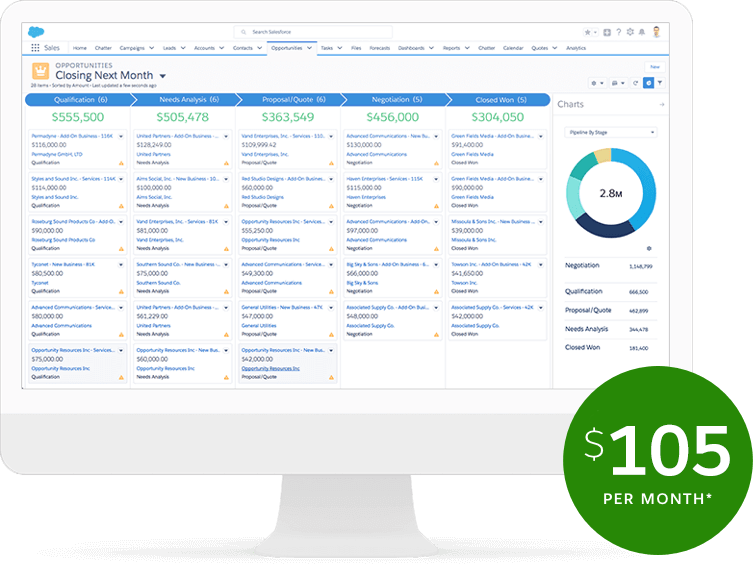Click the Opportunities crown icon
This screenshot has height=564, width=753.
coord(40,71)
